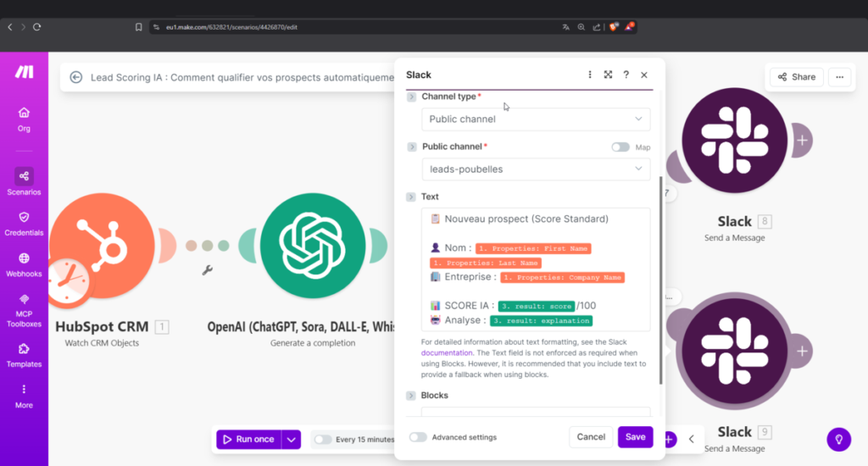
Task: Open the Slack dialog help icon
Action: click(626, 75)
